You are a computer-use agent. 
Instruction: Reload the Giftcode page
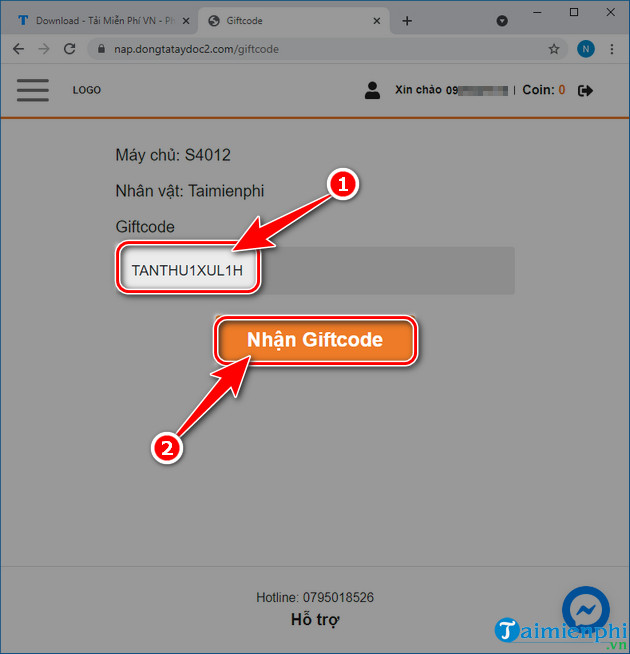tap(69, 48)
